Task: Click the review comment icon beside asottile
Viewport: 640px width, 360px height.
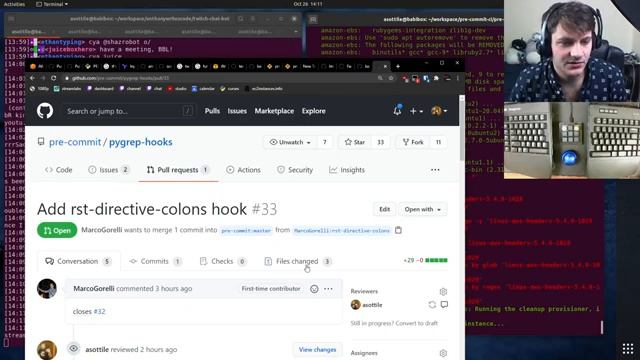Action: click(x=444, y=304)
